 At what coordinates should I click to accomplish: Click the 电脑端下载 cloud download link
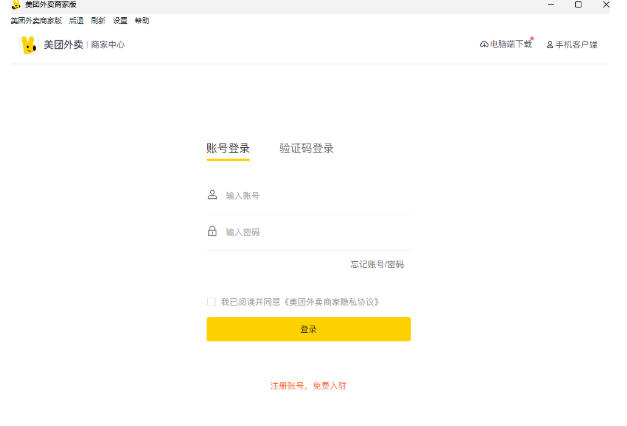click(x=506, y=44)
